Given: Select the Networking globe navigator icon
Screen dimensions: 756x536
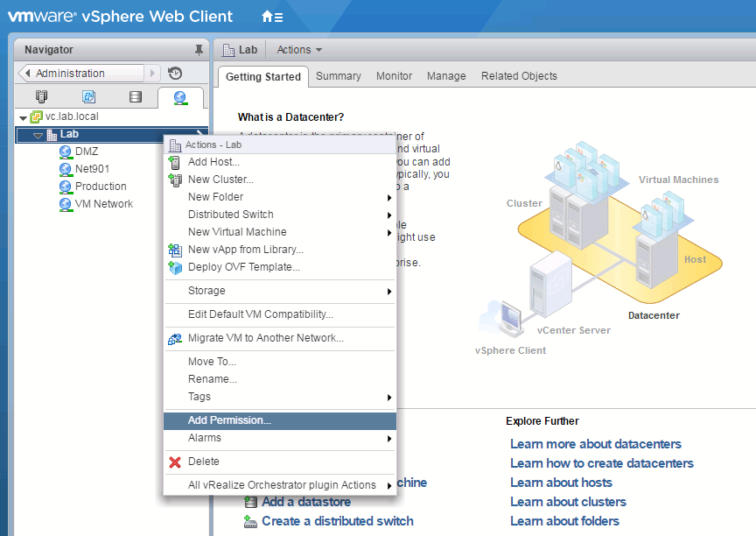Looking at the screenshot, I should [x=178, y=97].
